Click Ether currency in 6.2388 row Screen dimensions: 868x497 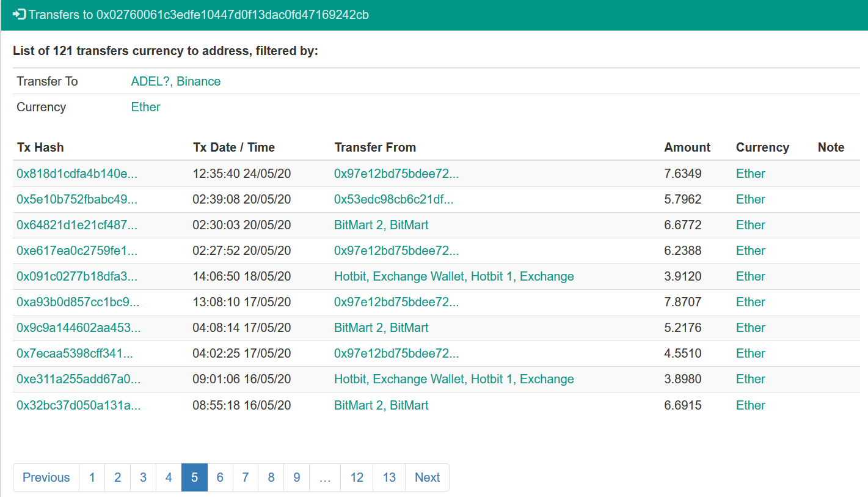pyautogui.click(x=751, y=251)
